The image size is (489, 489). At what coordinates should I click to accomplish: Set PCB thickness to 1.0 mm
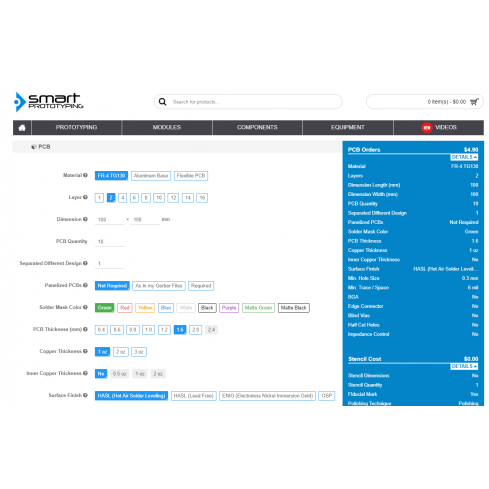148,330
